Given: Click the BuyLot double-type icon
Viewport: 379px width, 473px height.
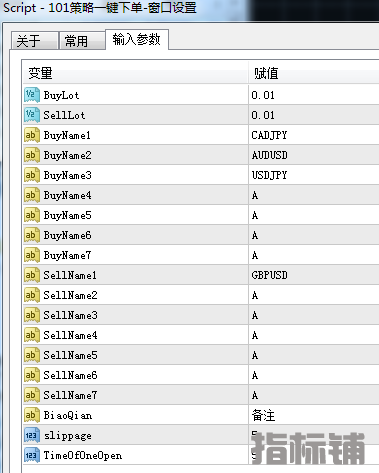Looking at the screenshot, I should point(32,95).
